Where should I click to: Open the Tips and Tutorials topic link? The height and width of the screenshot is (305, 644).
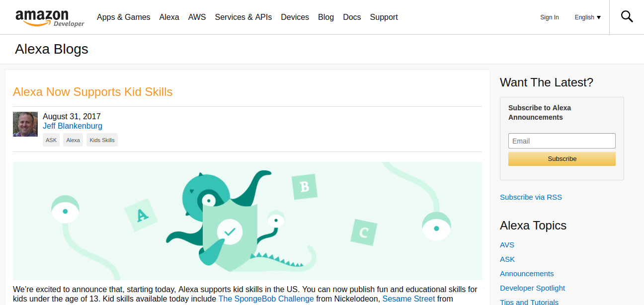coord(529,302)
